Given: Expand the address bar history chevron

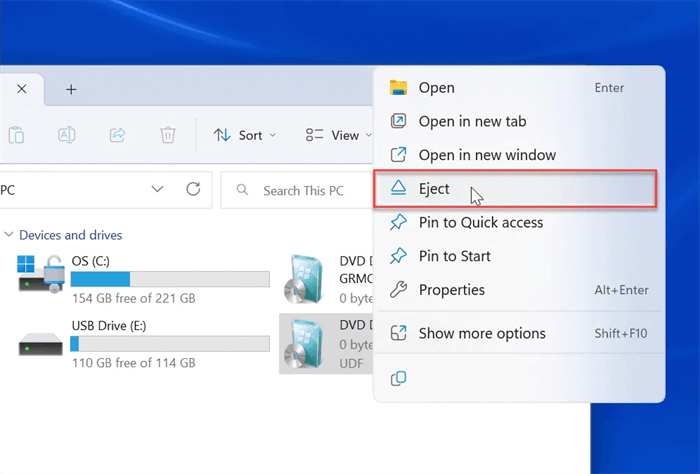Looking at the screenshot, I should (x=157, y=189).
